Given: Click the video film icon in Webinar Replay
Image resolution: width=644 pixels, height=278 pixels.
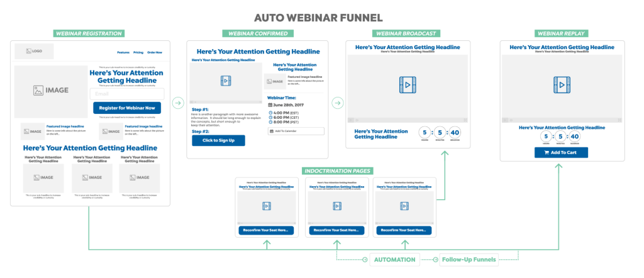Looking at the screenshot, I should 560,84.
